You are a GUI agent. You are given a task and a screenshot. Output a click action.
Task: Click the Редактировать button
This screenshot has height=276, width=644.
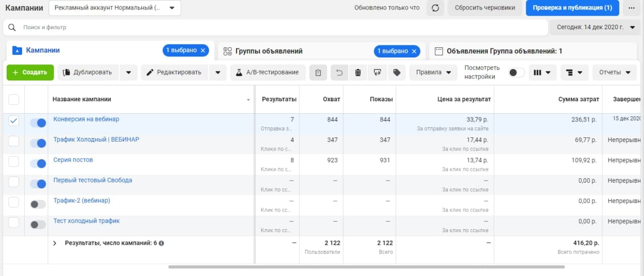(x=175, y=73)
